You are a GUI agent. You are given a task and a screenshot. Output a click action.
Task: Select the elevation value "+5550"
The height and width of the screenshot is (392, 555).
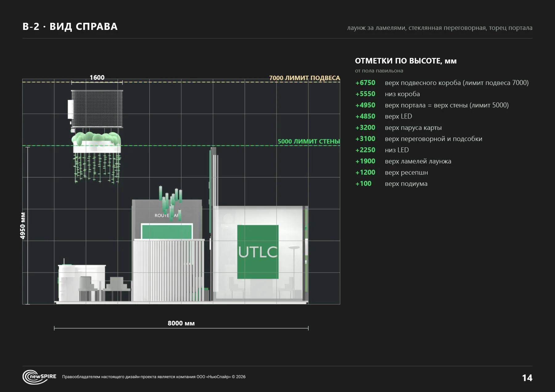coord(365,94)
